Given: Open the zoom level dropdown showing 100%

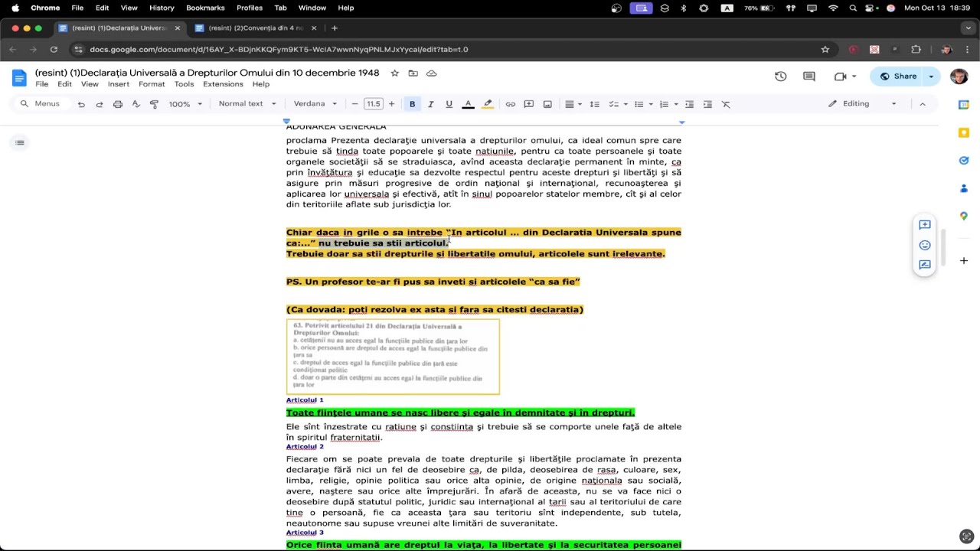Looking at the screenshot, I should tap(185, 104).
